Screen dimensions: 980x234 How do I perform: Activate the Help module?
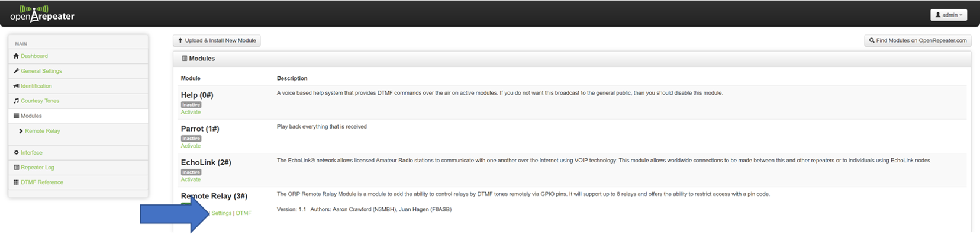coord(191,112)
